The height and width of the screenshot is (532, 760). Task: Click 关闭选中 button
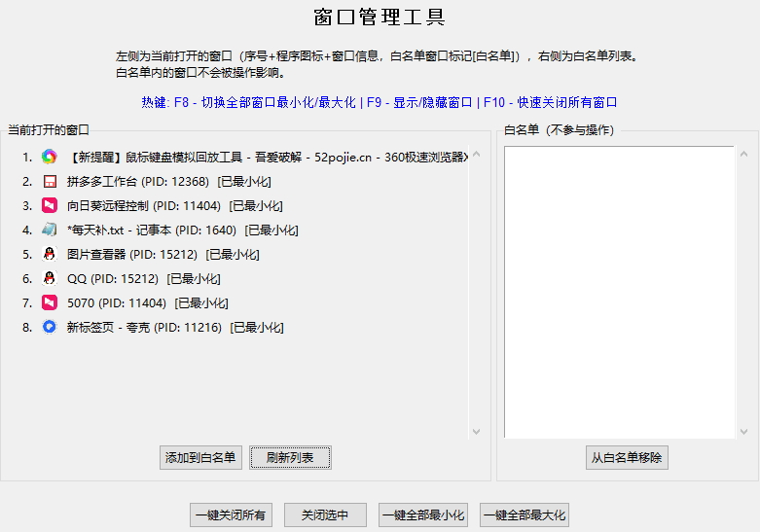[325, 515]
